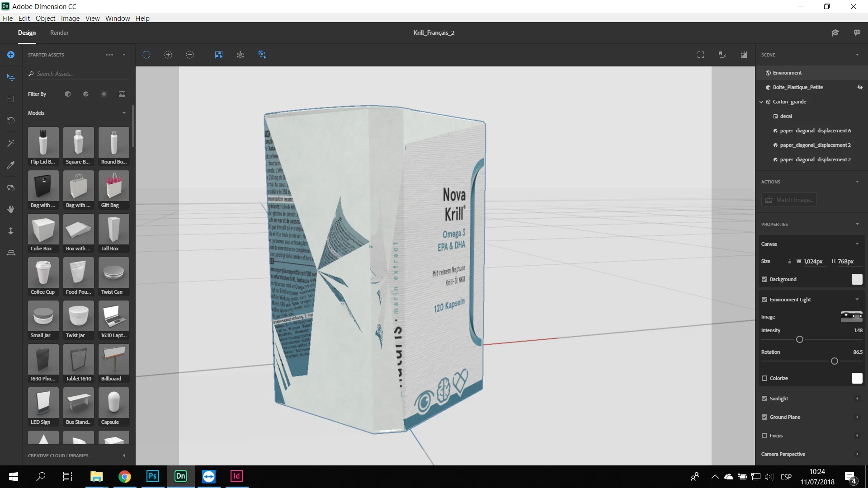868x488 pixels.
Task: Click the Horizon tool icon
Action: coord(11,253)
